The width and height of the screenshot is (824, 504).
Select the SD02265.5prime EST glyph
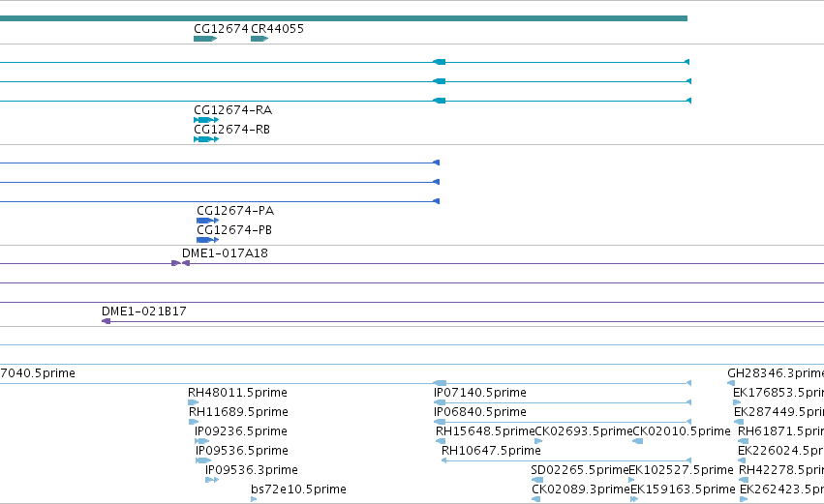537,480
